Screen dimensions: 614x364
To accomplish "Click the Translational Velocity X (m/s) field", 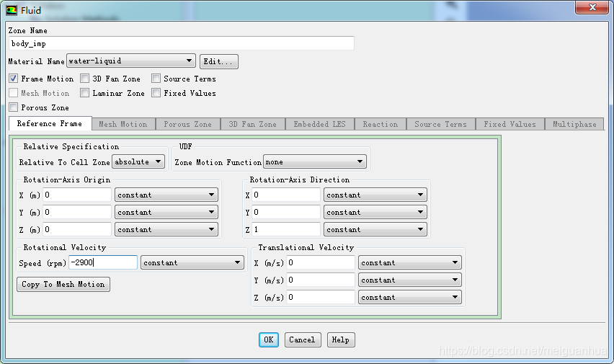I will pyautogui.click(x=321, y=262).
